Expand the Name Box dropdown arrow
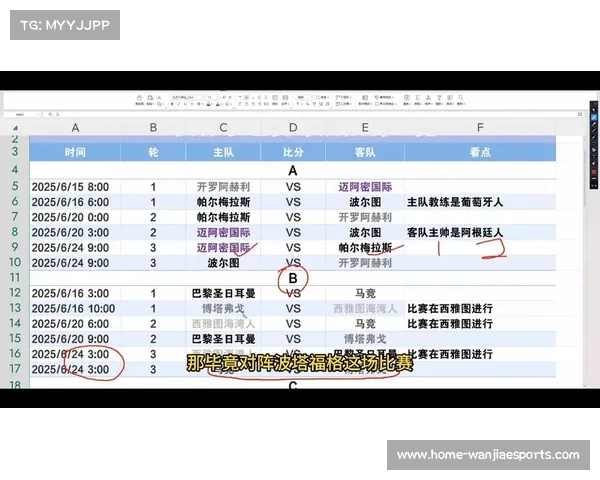 tap(38, 114)
